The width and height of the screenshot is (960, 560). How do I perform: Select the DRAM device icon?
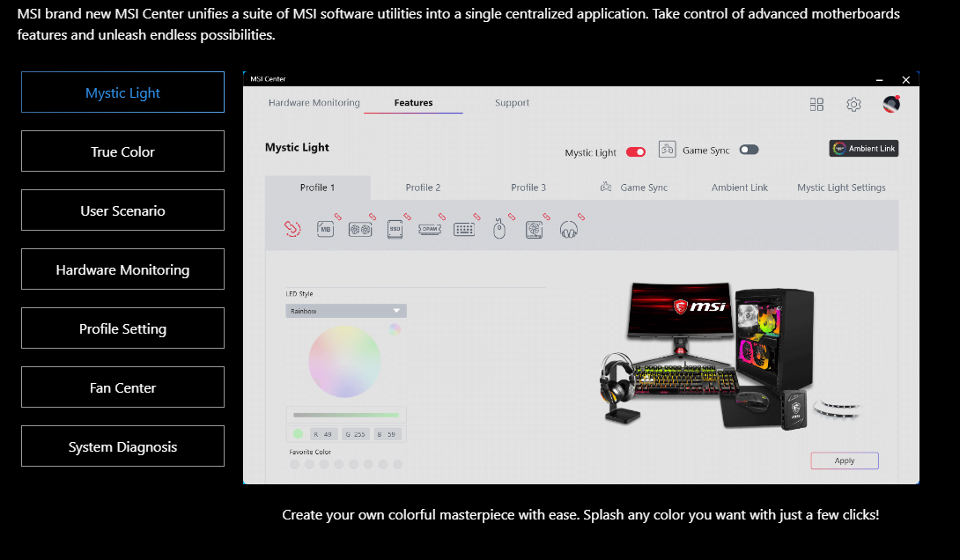(429, 229)
